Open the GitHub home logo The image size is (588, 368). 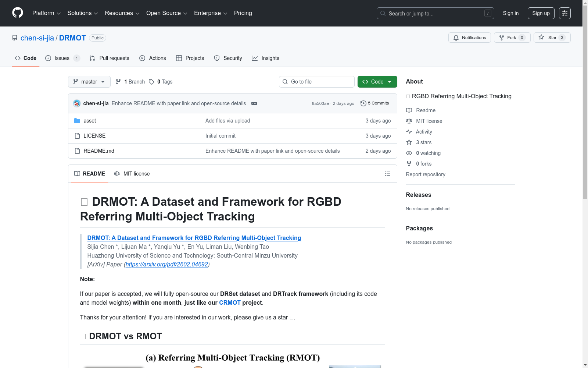tap(18, 13)
